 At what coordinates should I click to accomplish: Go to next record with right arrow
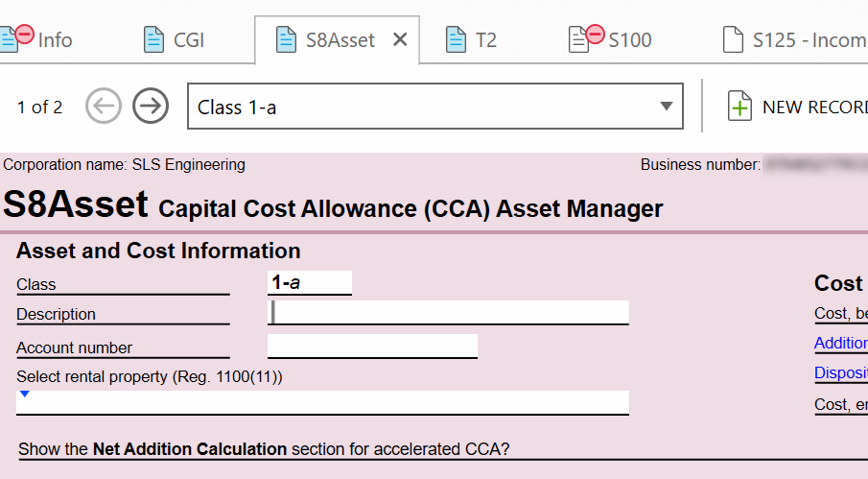(x=151, y=106)
